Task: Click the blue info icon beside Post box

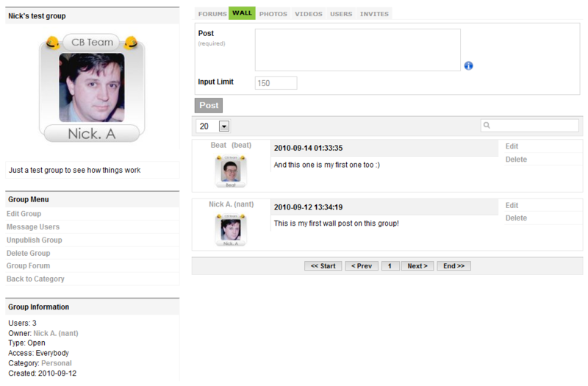Action: tap(468, 66)
